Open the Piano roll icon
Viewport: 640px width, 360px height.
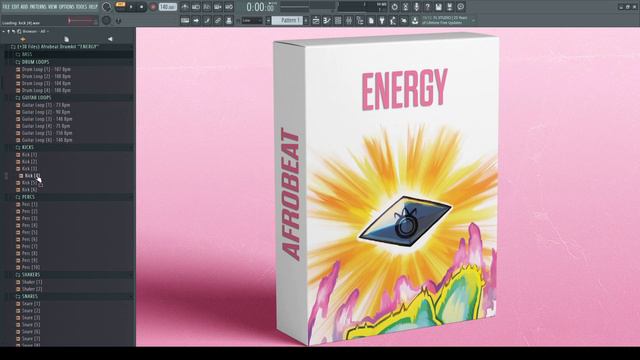coord(327,20)
